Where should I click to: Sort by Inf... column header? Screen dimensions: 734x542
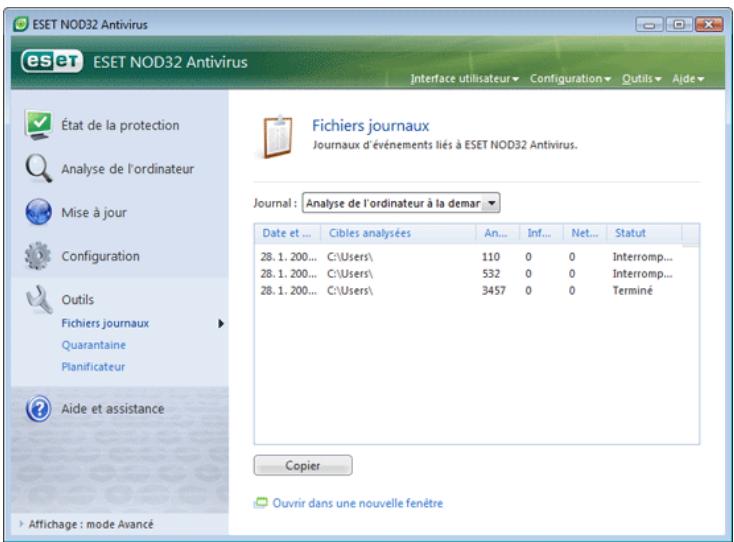point(541,233)
